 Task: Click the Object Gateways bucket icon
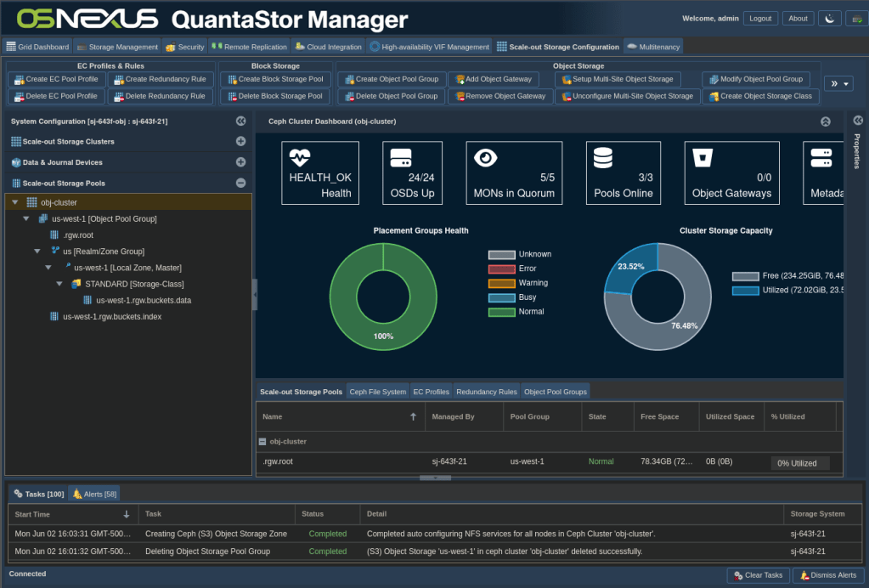pyautogui.click(x=703, y=157)
